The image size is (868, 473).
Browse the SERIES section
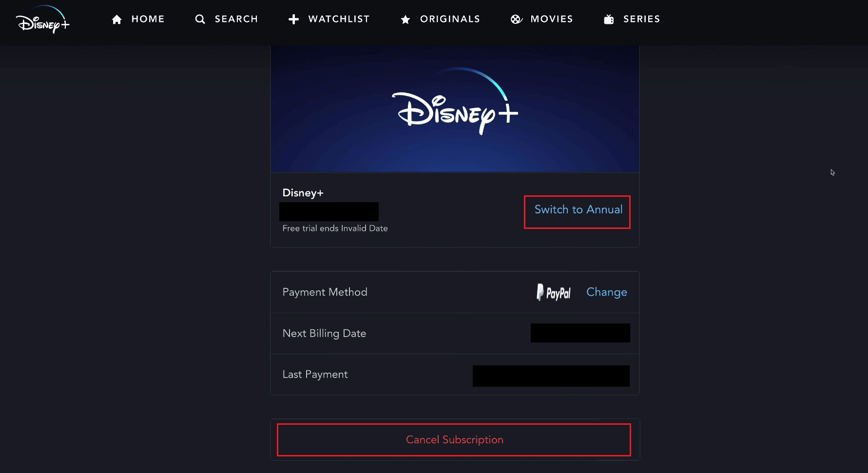pyautogui.click(x=641, y=19)
